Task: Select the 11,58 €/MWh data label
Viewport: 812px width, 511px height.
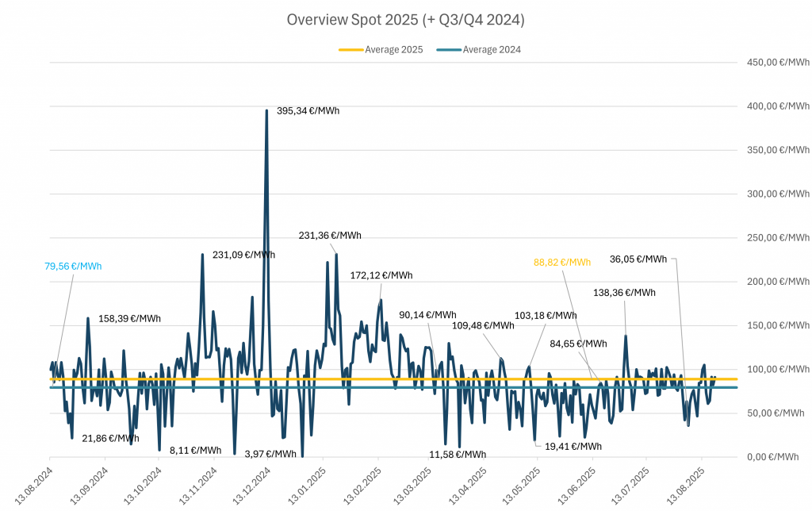Action: 458,455
